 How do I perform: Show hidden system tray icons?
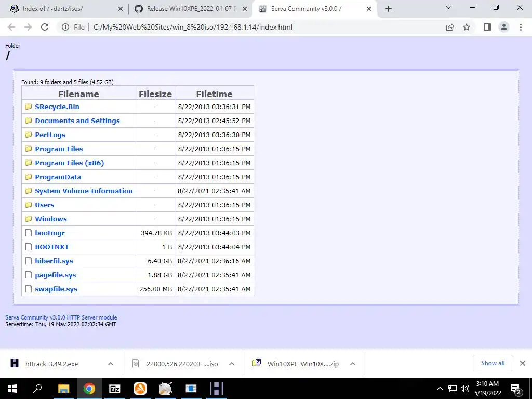(x=440, y=389)
